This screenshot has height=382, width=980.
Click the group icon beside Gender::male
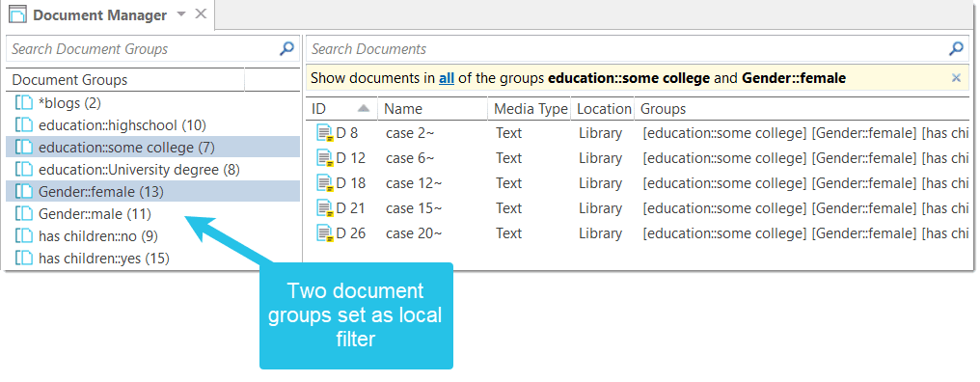[x=23, y=214]
